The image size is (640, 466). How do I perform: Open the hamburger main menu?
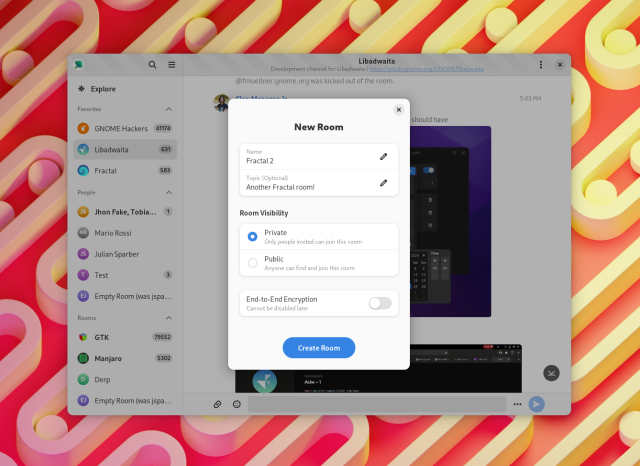click(x=172, y=64)
